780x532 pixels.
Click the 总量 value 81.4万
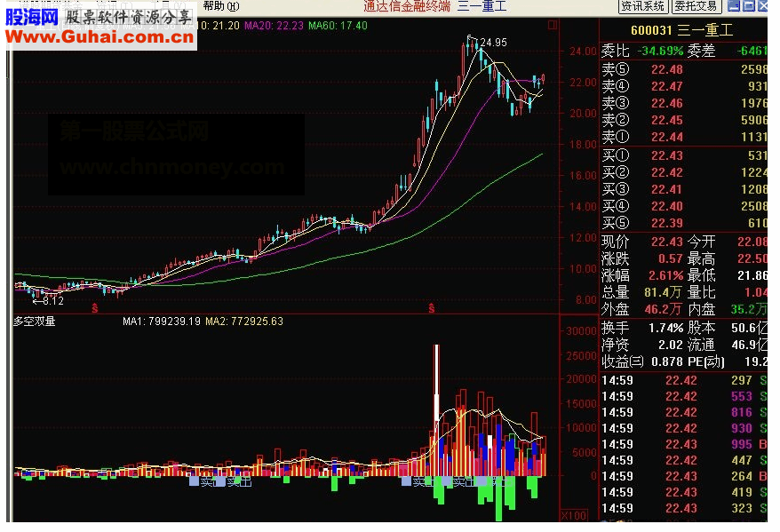tap(663, 292)
